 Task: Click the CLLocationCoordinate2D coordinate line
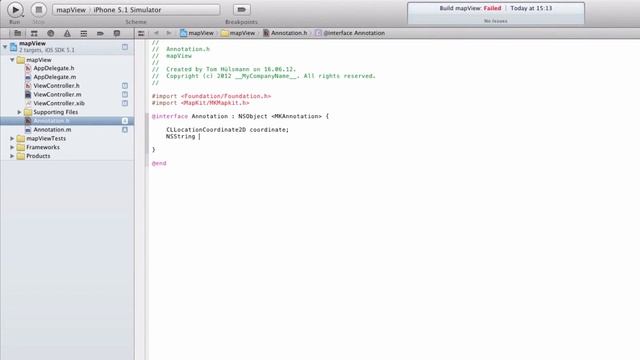227,130
